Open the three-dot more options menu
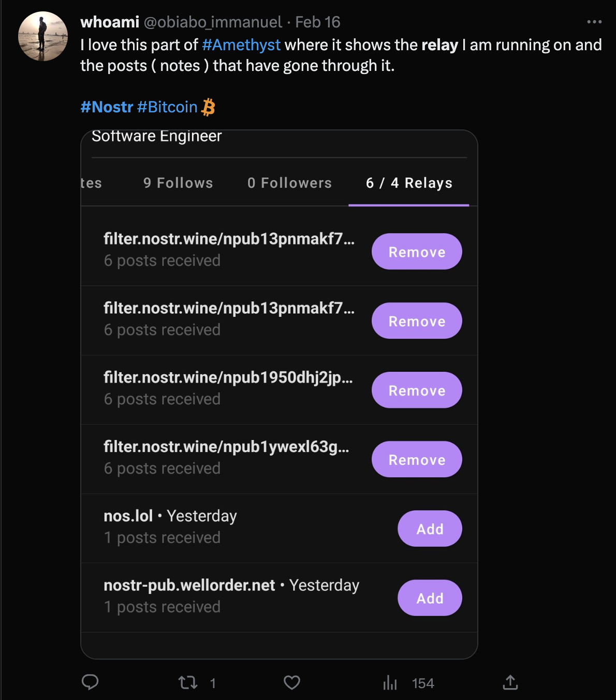This screenshot has width=616, height=700. pyautogui.click(x=594, y=22)
